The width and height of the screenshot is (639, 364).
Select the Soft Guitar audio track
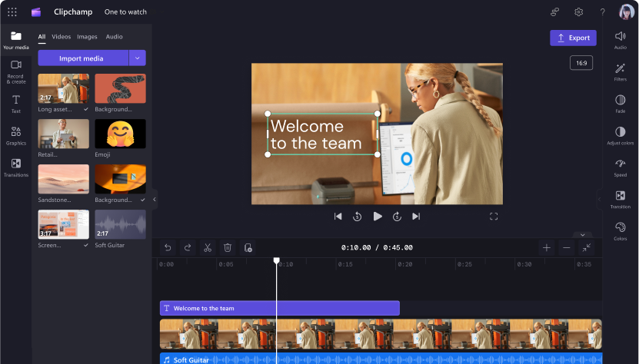point(381,359)
